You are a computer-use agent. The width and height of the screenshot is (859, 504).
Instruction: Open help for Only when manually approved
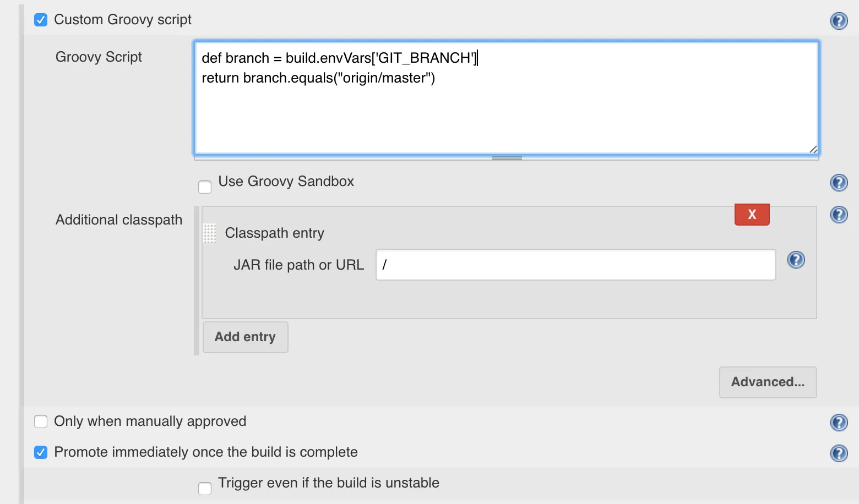(839, 423)
